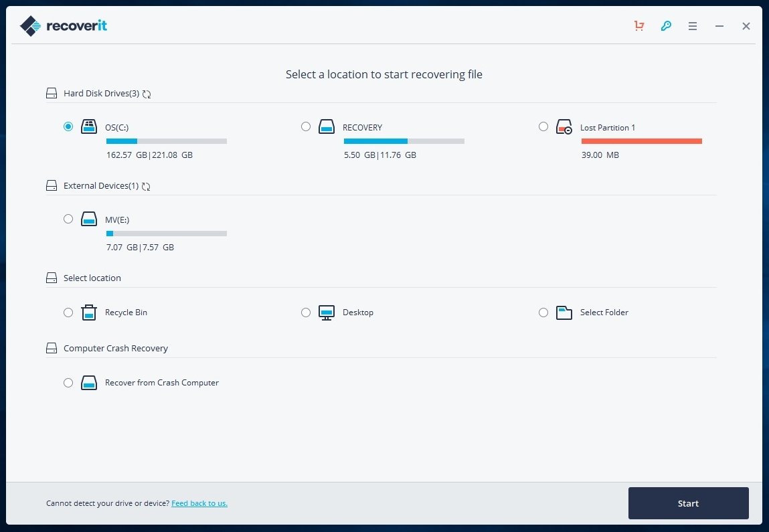
Task: Click the Lost Partition 1 usage bar
Action: [641, 141]
